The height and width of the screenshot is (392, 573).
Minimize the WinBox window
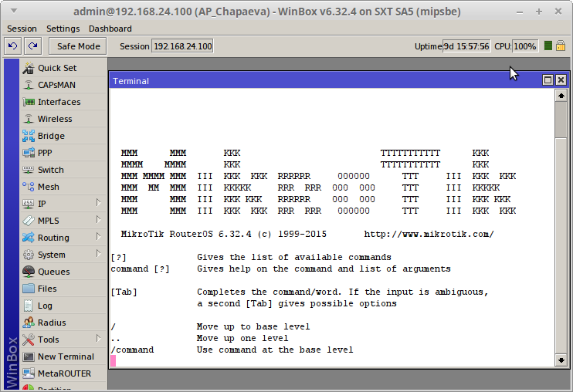pos(520,12)
